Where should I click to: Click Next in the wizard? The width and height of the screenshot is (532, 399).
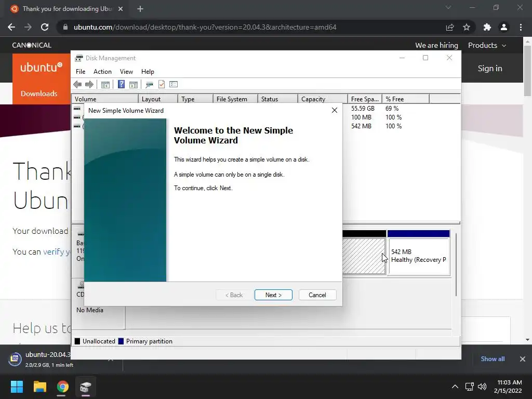click(273, 295)
